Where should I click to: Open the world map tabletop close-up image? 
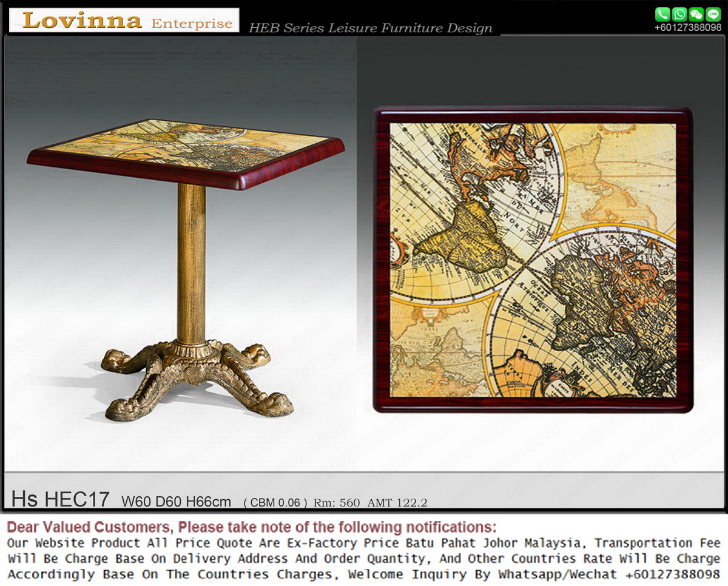click(x=533, y=260)
